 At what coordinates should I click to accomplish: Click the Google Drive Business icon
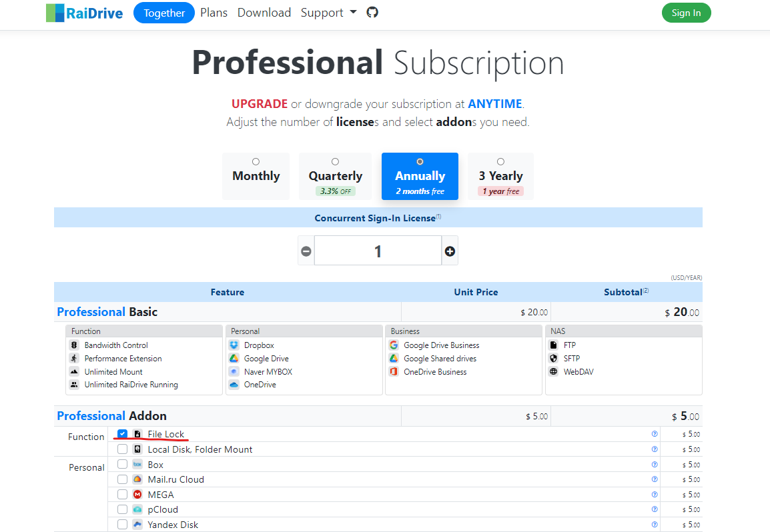coord(394,345)
